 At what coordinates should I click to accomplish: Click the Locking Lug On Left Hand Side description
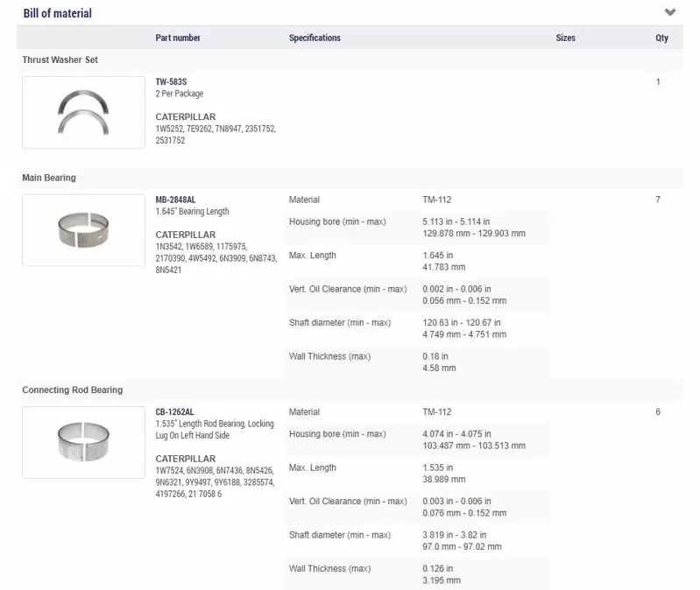click(215, 430)
